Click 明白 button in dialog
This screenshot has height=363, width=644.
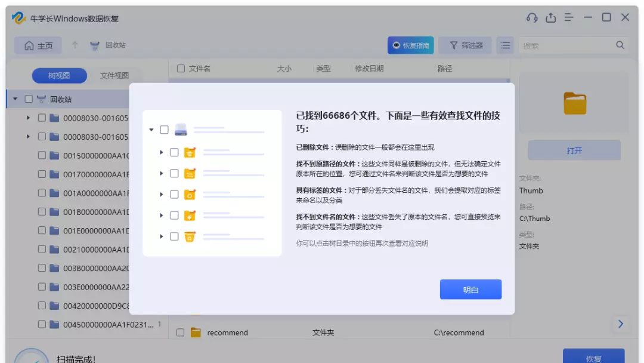click(470, 290)
